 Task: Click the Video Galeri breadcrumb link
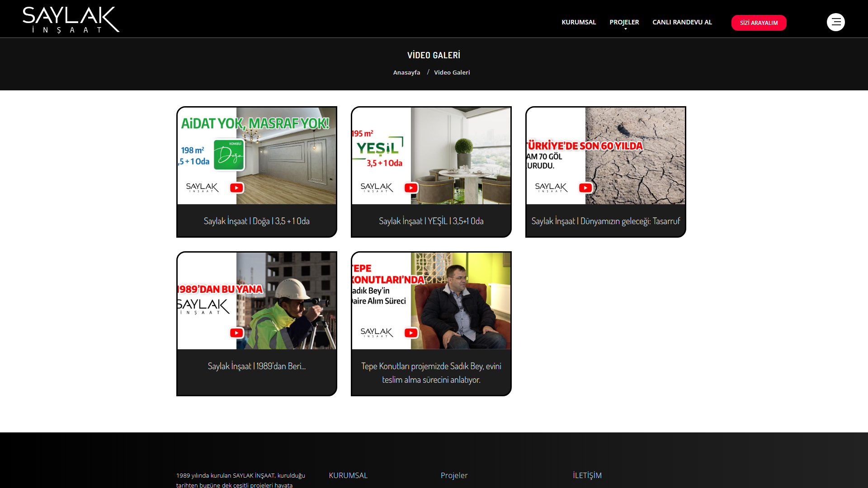[452, 72]
